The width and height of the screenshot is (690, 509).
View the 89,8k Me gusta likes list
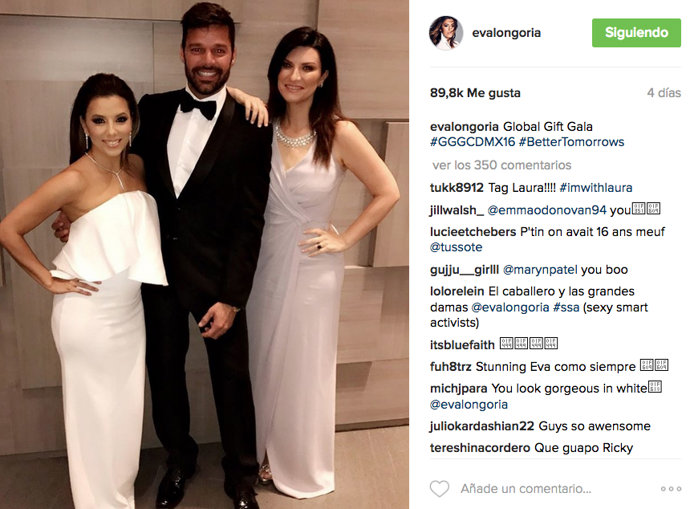click(x=475, y=93)
